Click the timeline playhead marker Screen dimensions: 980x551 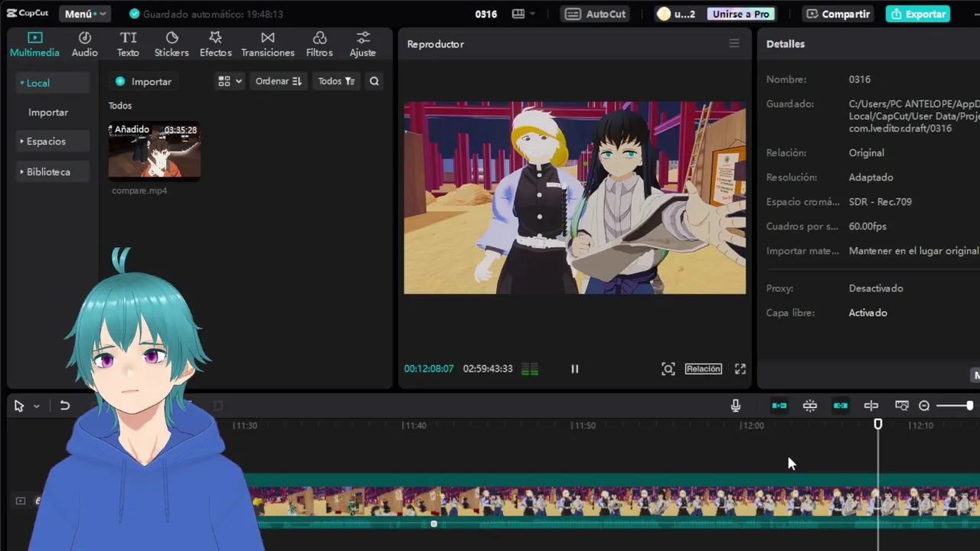(x=878, y=424)
